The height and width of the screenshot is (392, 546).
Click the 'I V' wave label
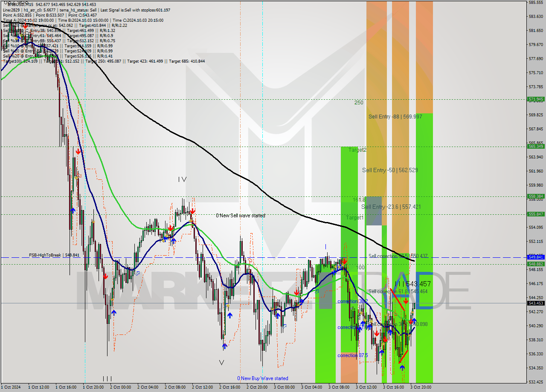pos(182,179)
